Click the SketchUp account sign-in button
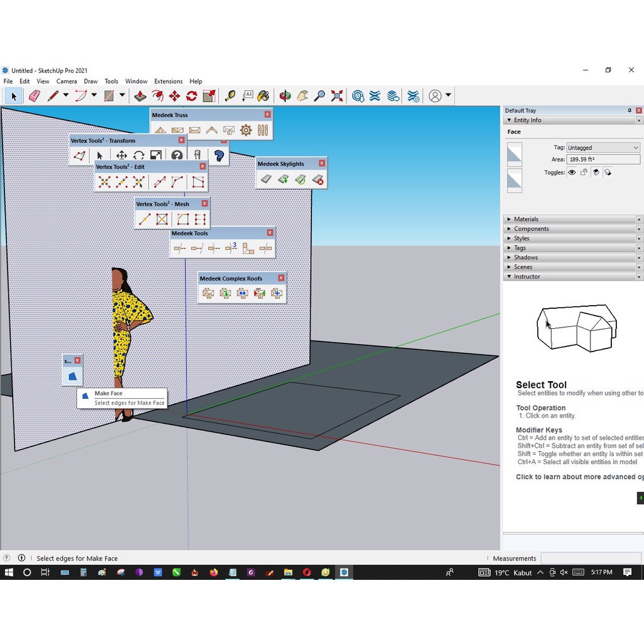Screen dimensions: 644x644 point(436,96)
